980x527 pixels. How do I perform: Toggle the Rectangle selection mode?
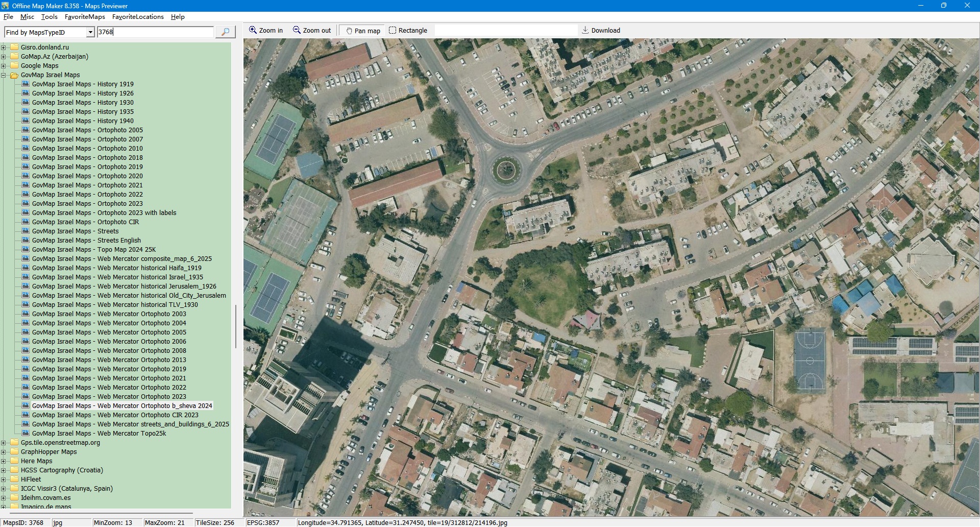click(408, 30)
